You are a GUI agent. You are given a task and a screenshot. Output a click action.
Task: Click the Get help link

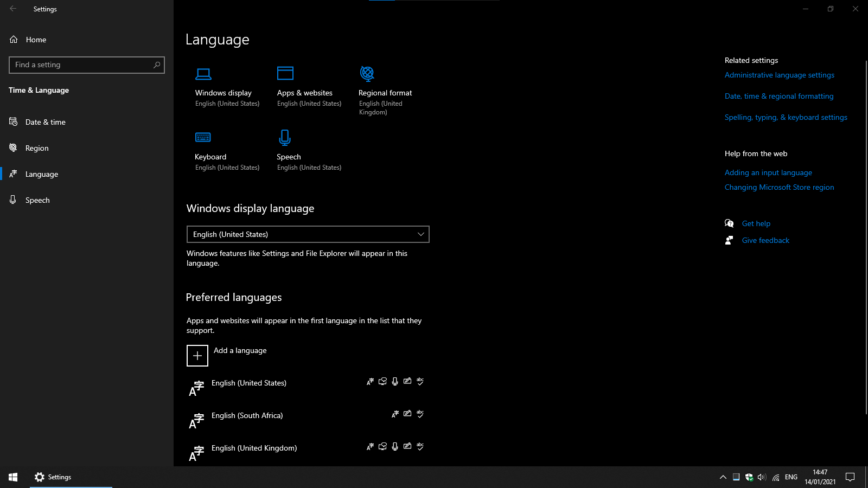756,223
